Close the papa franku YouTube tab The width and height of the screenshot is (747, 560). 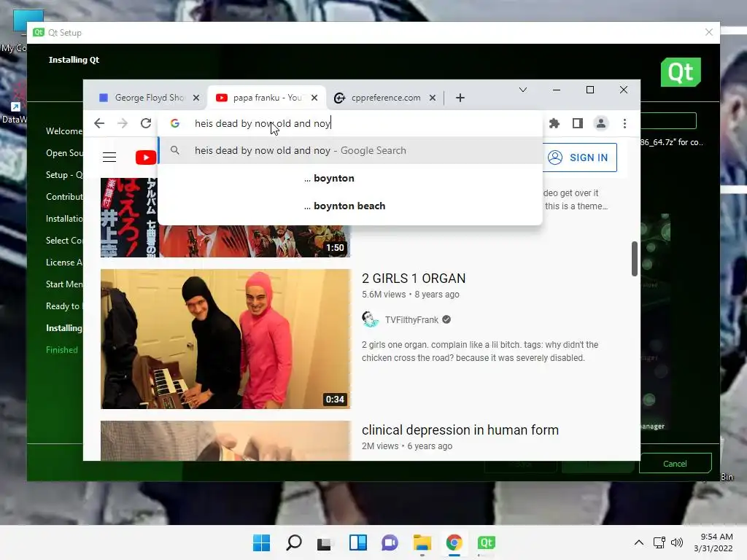[x=314, y=98]
